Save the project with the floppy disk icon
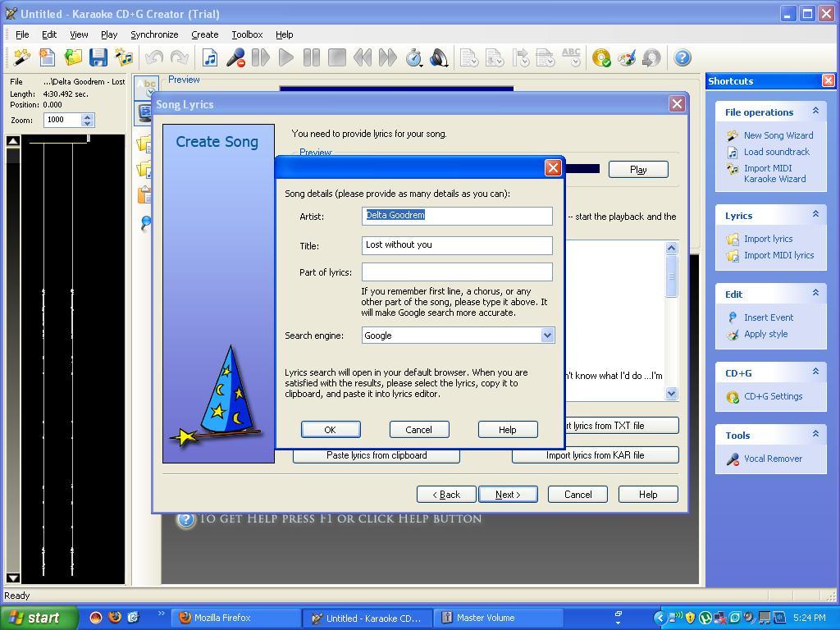Screen dimensions: 840x630 pyautogui.click(x=98, y=57)
